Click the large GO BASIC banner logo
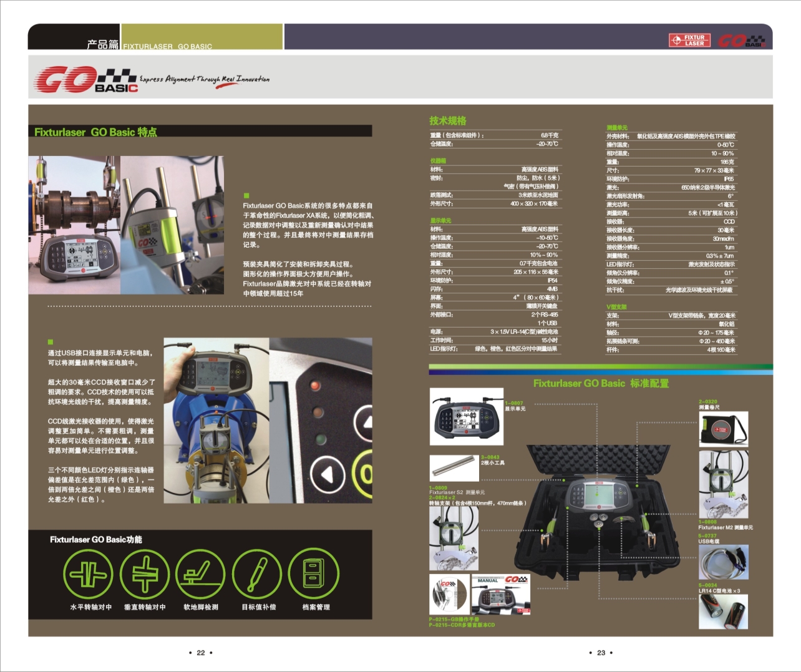Screen dimensions: 801x672 tap(85, 79)
